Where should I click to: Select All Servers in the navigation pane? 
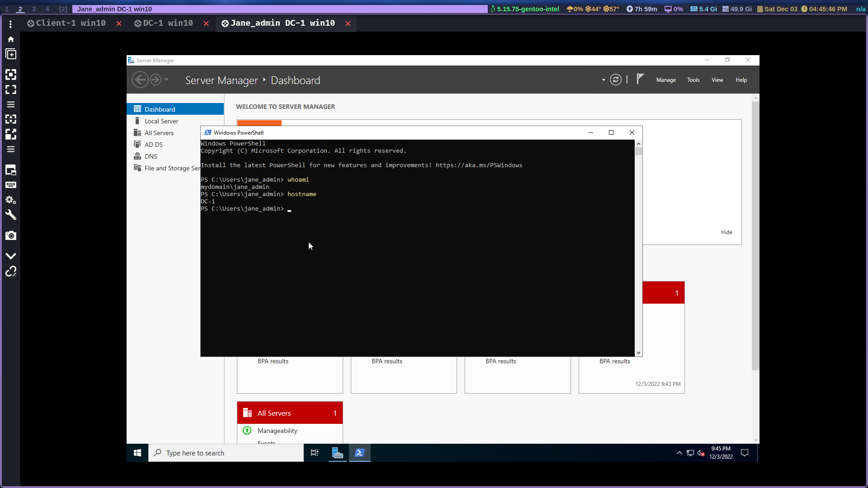tap(175, 133)
